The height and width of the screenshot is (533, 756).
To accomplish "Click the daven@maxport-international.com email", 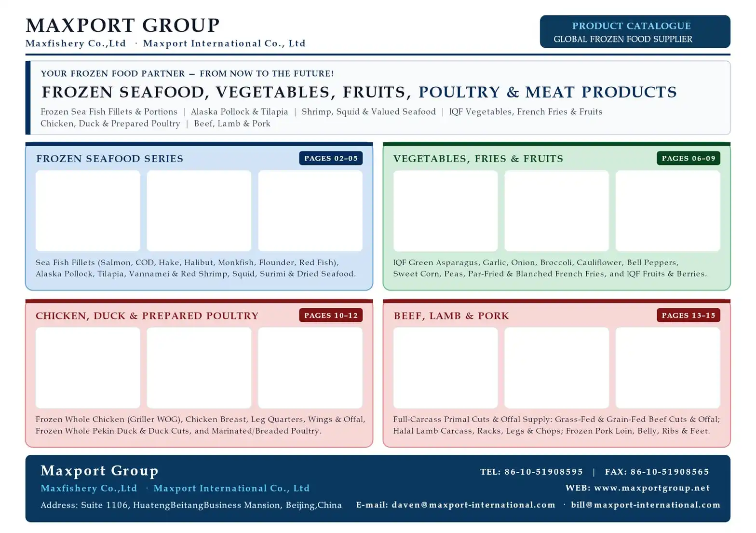I will (473, 505).
